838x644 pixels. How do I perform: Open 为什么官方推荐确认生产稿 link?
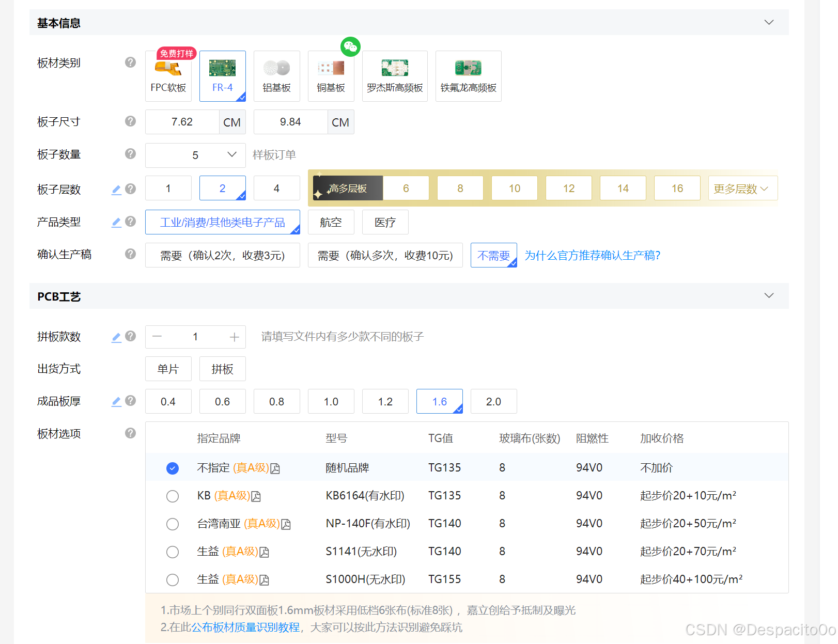[x=593, y=255]
